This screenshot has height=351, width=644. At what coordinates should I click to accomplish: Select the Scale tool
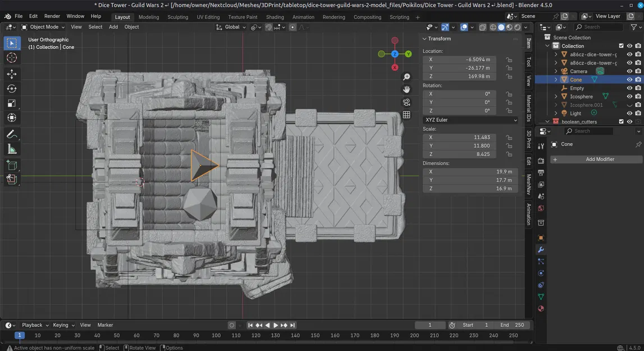click(11, 103)
